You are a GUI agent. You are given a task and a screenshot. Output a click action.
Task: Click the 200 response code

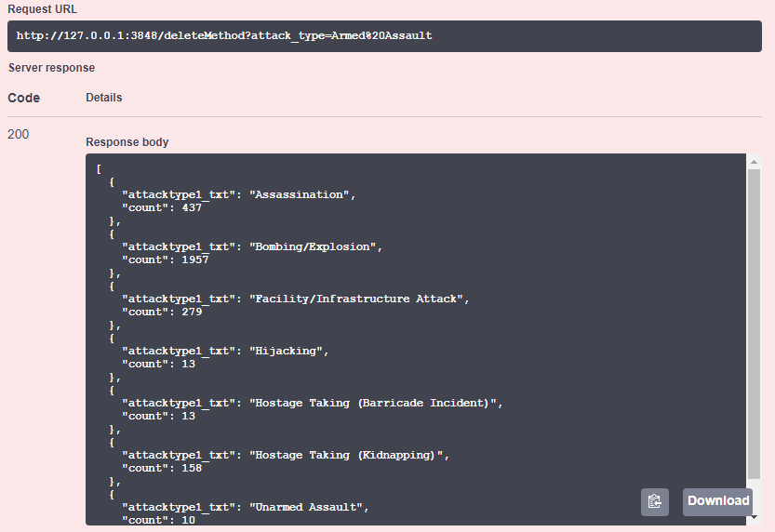(x=19, y=134)
